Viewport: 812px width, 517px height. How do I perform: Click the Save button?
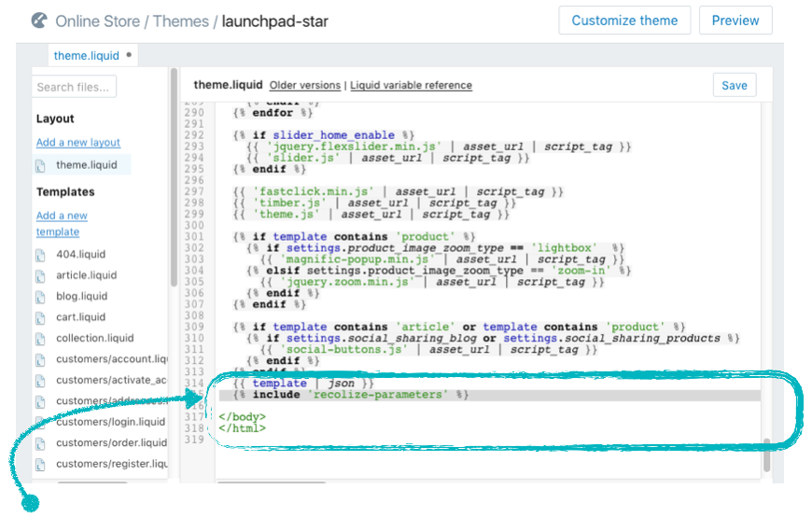point(735,85)
